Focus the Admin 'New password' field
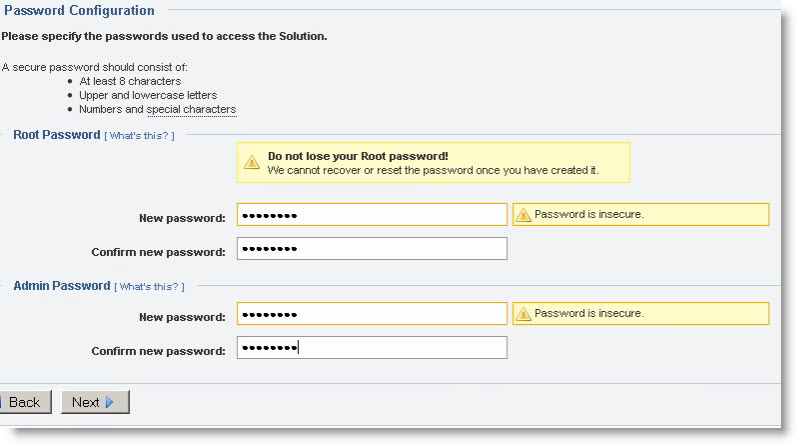 click(371, 314)
